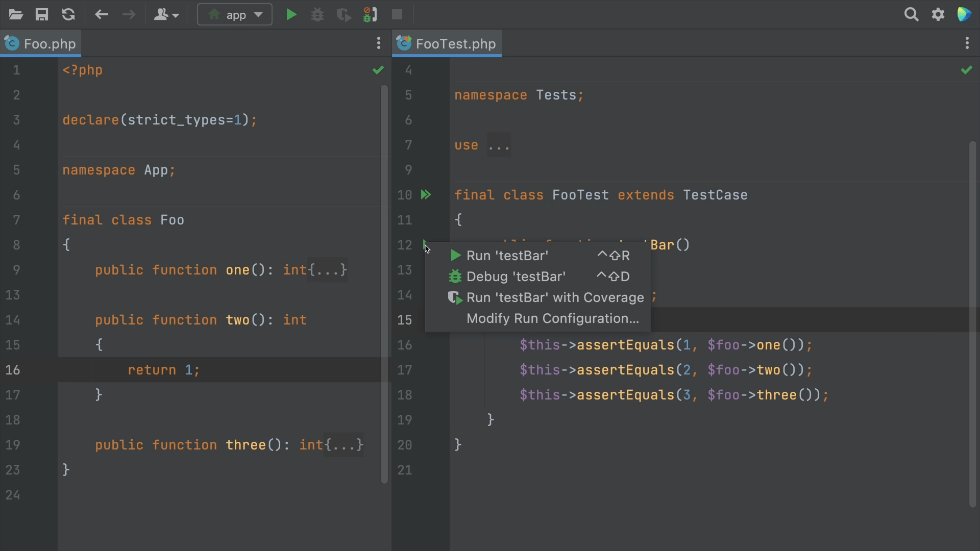Click the Synchronize/reload icon
980x551 pixels.
click(x=68, y=15)
